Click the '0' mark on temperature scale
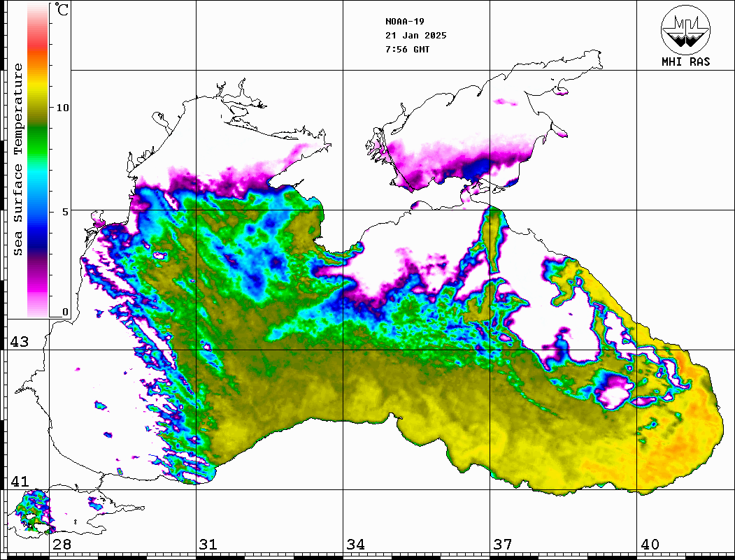 pos(65,312)
